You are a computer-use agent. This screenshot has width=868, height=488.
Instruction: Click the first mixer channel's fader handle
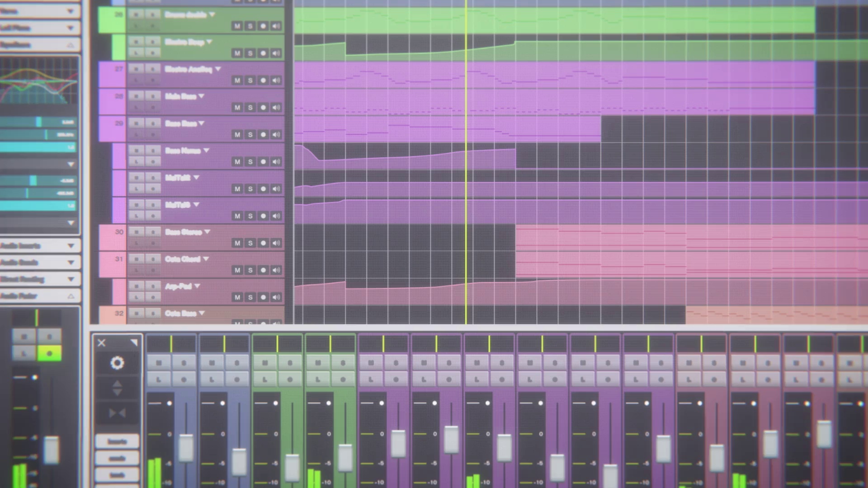coord(186,447)
